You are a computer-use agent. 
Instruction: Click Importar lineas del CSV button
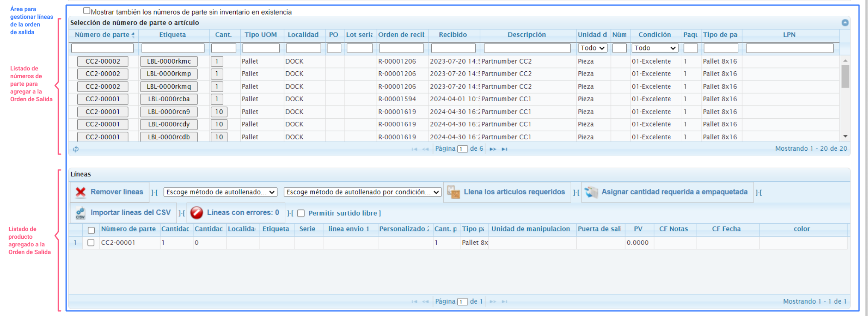point(123,213)
